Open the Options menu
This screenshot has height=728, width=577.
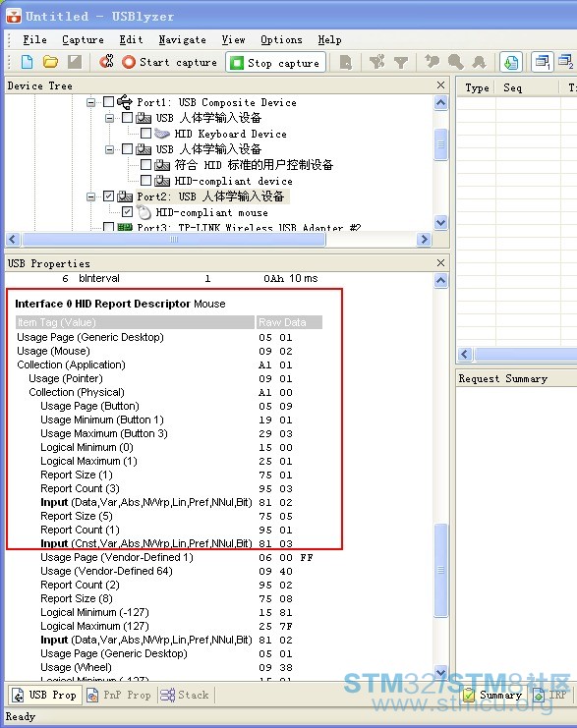point(281,40)
